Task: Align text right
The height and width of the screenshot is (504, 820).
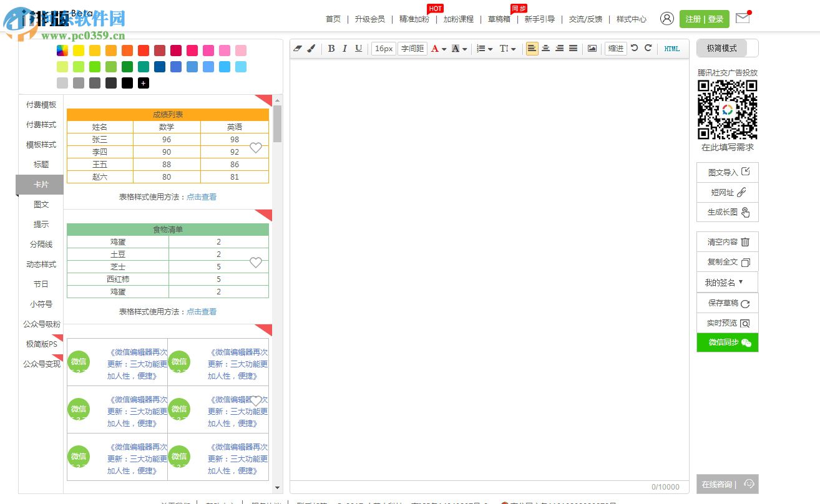Action: click(560, 49)
